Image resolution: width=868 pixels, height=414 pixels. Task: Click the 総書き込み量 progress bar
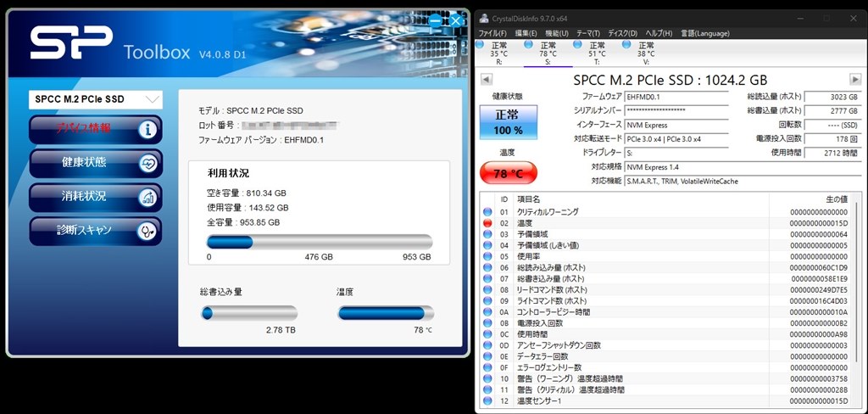[249, 314]
